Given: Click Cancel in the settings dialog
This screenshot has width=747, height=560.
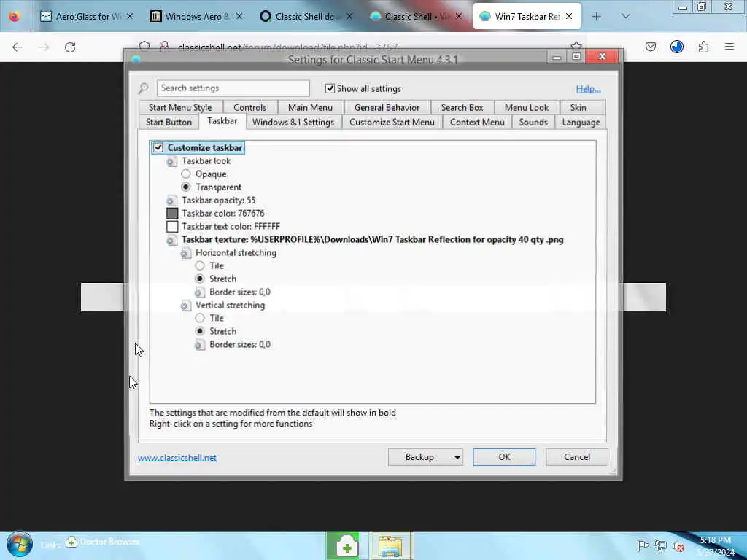Looking at the screenshot, I should [x=576, y=457].
